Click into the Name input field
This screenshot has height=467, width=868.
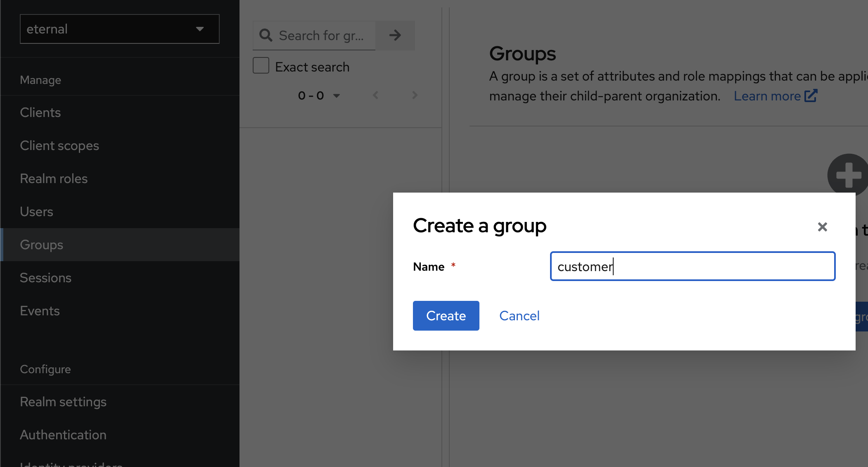pyautogui.click(x=693, y=266)
